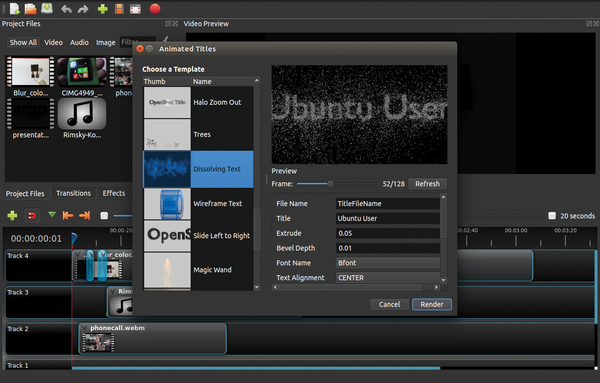The height and width of the screenshot is (383, 600).
Task: Edit the Bevel Depth value 0.01
Action: point(388,248)
